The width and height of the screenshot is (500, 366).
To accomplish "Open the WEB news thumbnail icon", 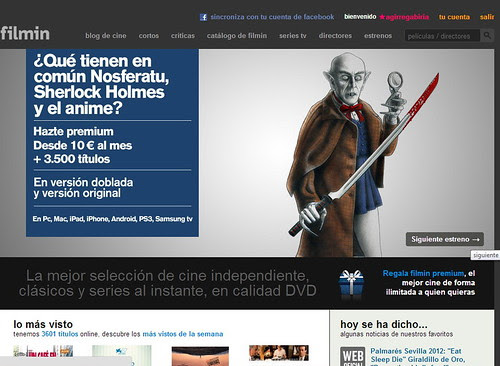I will click(353, 356).
